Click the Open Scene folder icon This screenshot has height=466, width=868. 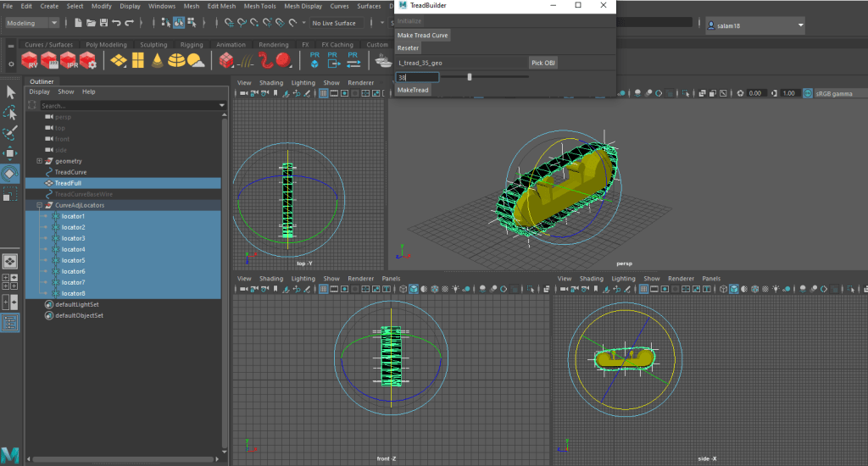coord(90,23)
